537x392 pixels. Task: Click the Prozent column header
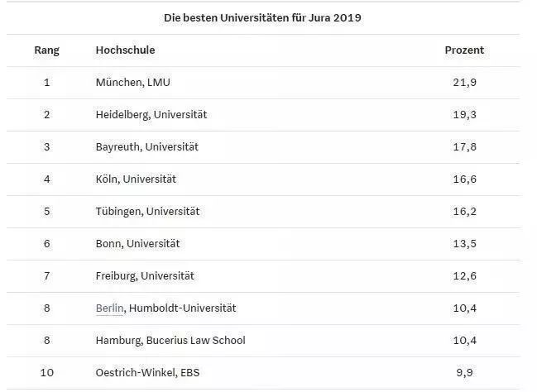464,50
